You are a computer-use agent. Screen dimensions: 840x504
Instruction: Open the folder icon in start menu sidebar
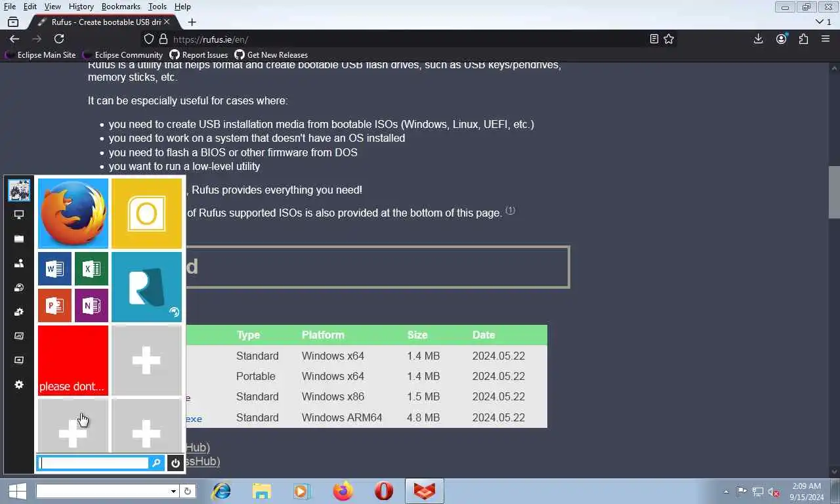pos(19,239)
